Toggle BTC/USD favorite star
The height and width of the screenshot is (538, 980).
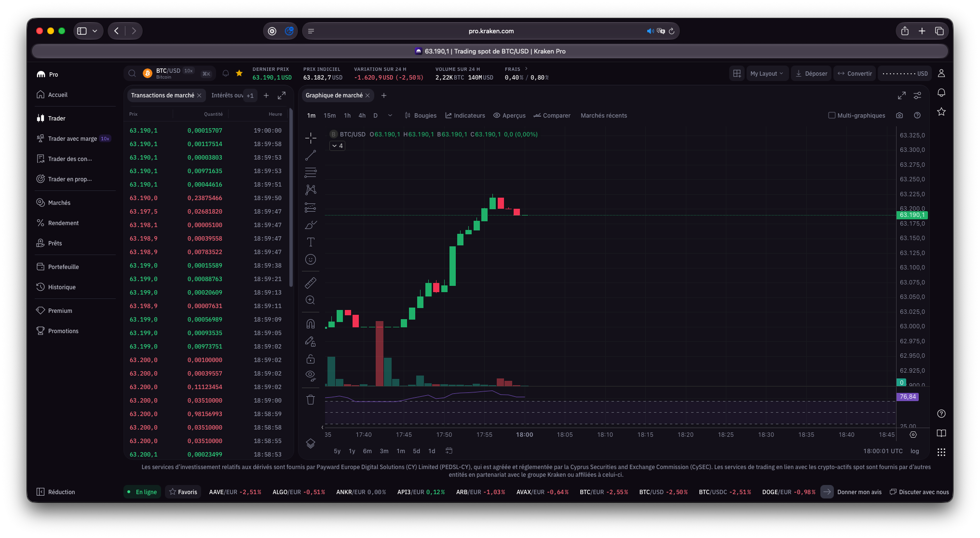coord(239,73)
